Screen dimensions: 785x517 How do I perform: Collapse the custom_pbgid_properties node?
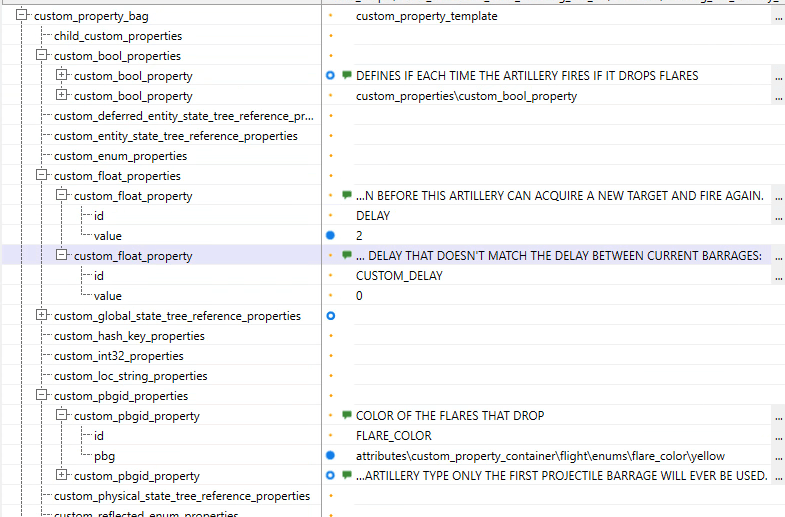[42, 396]
